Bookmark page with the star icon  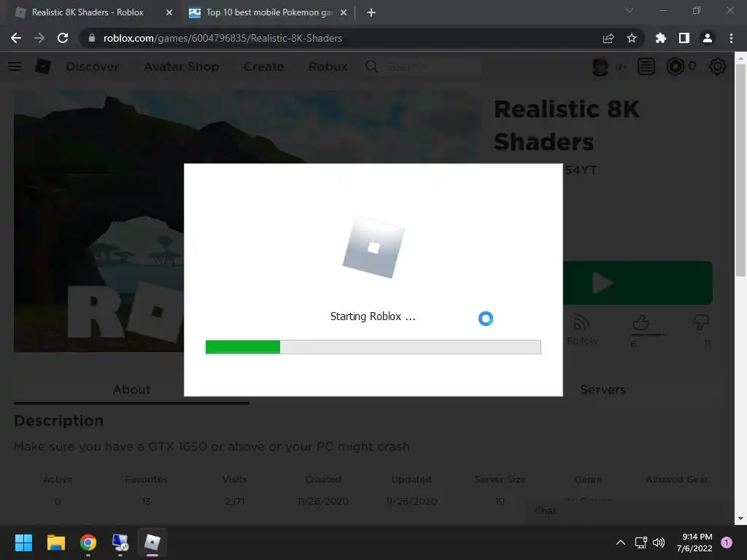[632, 38]
